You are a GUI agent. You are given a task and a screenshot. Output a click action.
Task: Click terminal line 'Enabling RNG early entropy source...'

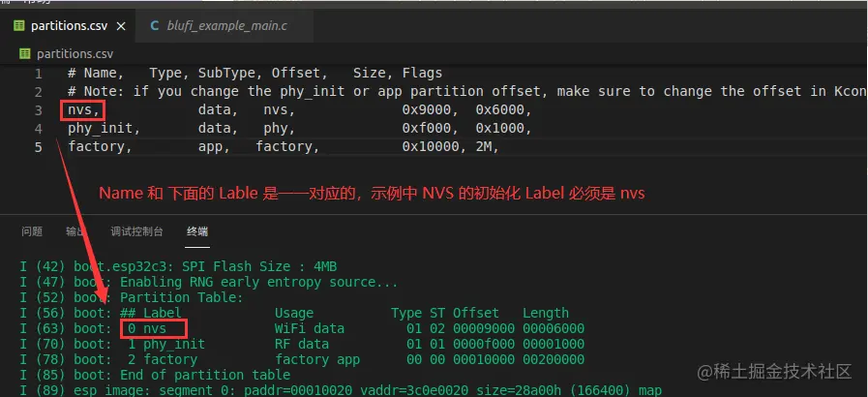click(209, 282)
